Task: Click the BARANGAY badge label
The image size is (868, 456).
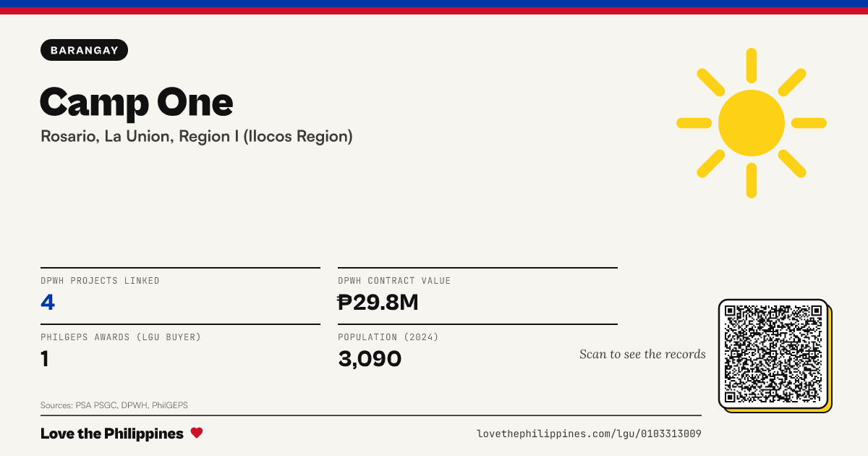Action: [x=85, y=50]
